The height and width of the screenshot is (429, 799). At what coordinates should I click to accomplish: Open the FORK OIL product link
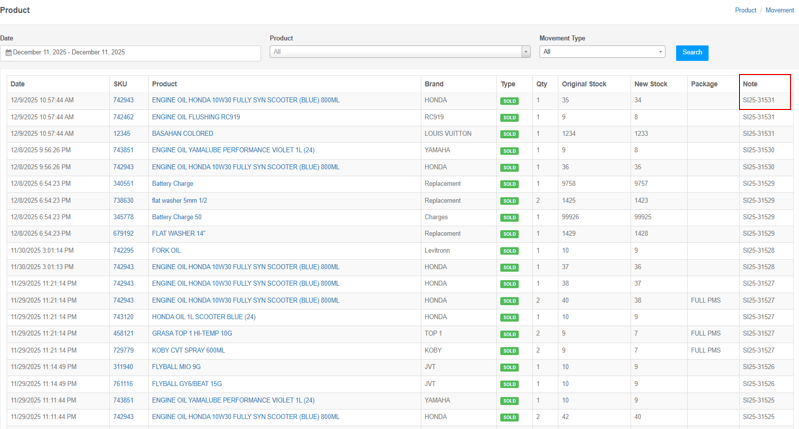point(166,251)
